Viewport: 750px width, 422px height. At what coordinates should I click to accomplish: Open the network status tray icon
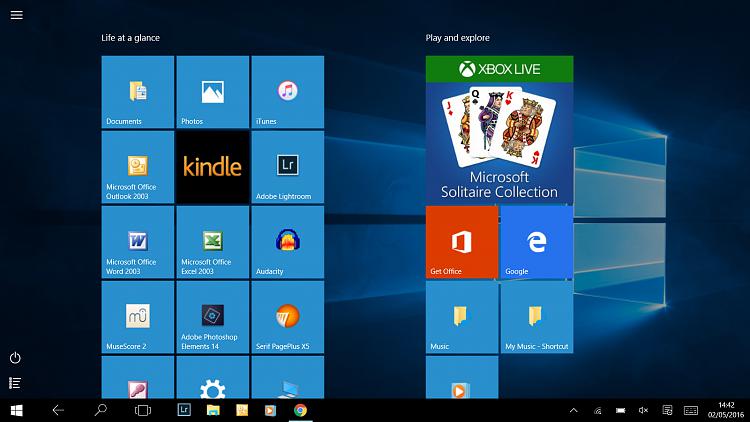point(597,411)
